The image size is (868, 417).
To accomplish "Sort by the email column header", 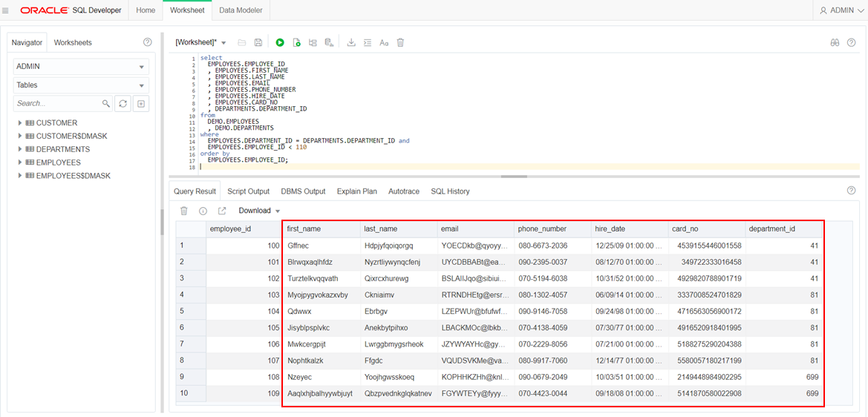I will tap(475, 229).
